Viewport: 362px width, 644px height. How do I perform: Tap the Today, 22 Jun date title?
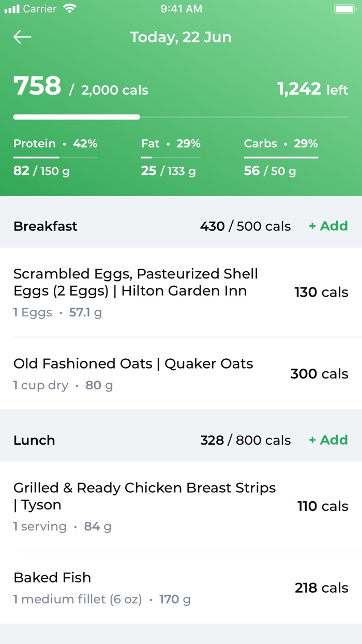pos(180,37)
